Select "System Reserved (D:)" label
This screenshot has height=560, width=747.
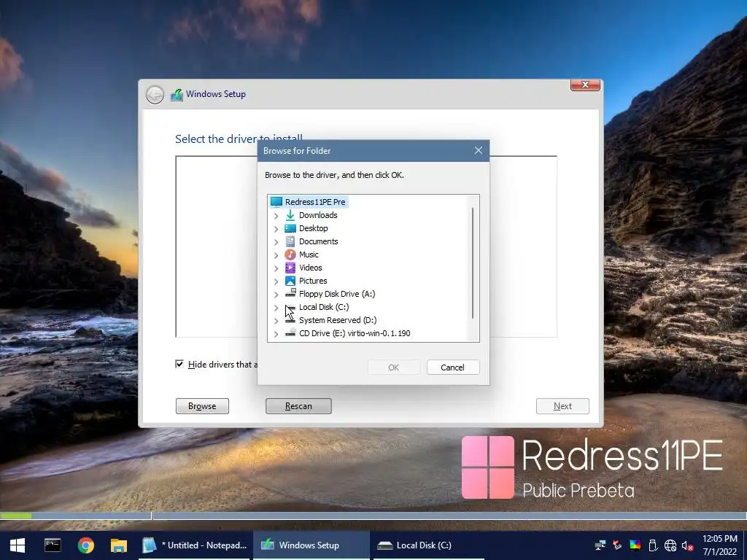338,320
